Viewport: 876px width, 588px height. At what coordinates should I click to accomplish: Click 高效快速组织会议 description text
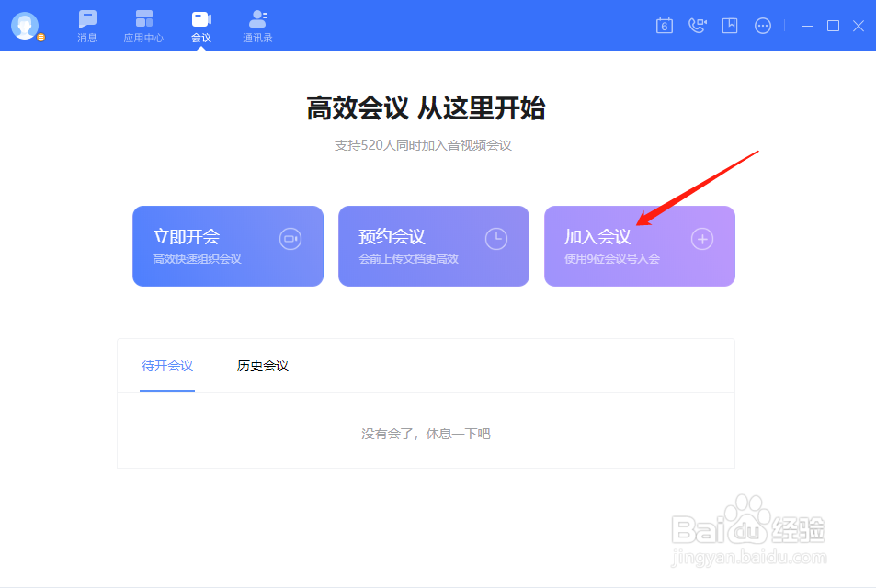198,259
